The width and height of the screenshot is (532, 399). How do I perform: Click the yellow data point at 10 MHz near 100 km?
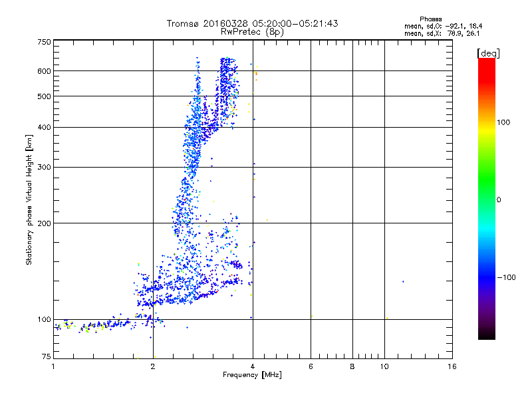tap(388, 319)
